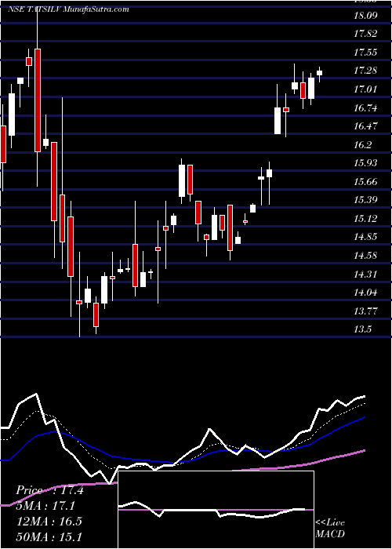Click the 13.77 axis value
Image resolution: width=392 pixels, height=549 pixels.
tap(365, 311)
